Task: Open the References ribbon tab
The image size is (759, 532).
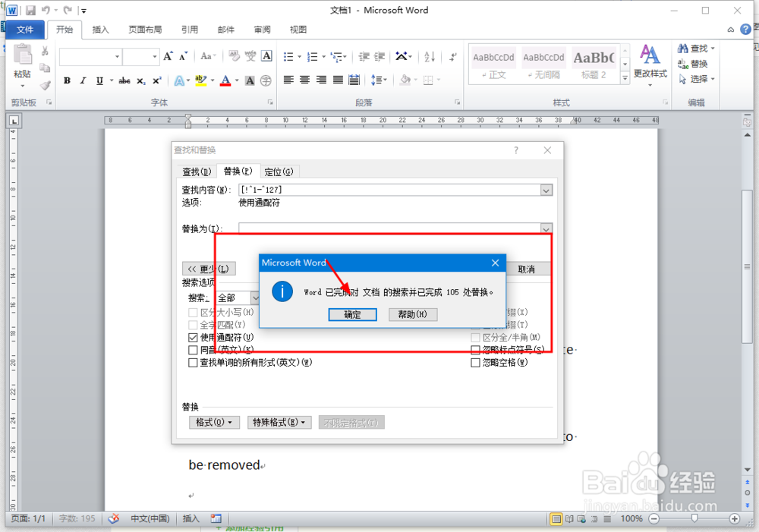Action: 190,30
